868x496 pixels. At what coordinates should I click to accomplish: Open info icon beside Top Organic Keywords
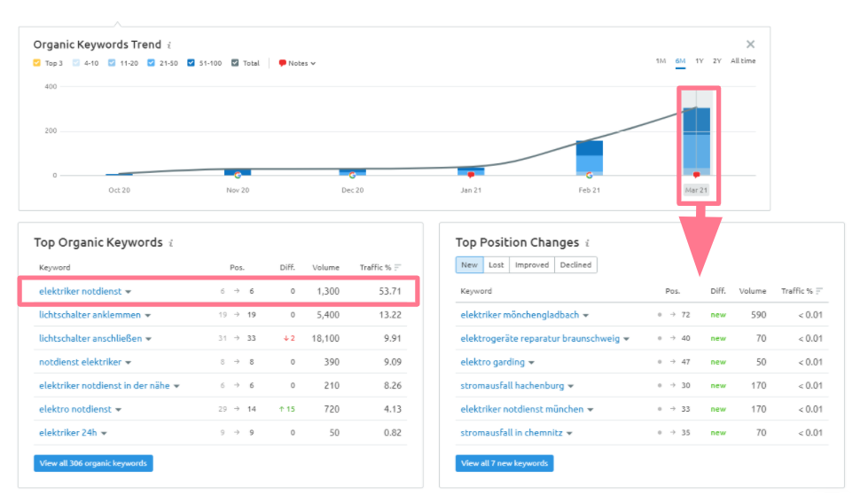[x=171, y=243]
